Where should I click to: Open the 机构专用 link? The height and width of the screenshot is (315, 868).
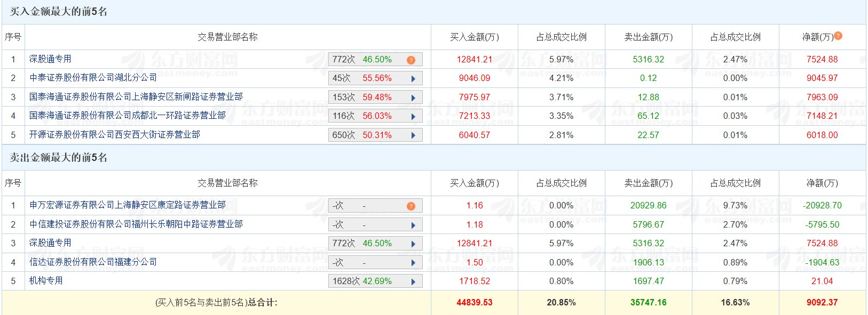point(46,281)
